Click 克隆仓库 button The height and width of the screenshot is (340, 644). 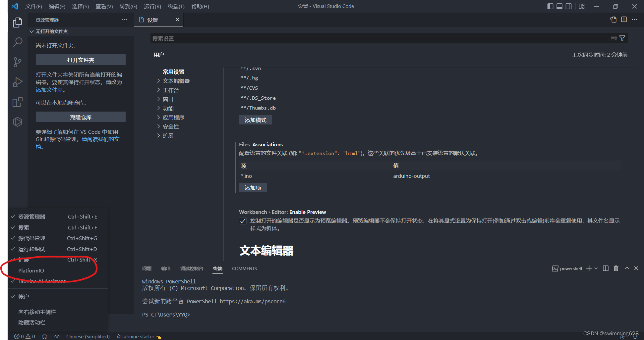(81, 117)
